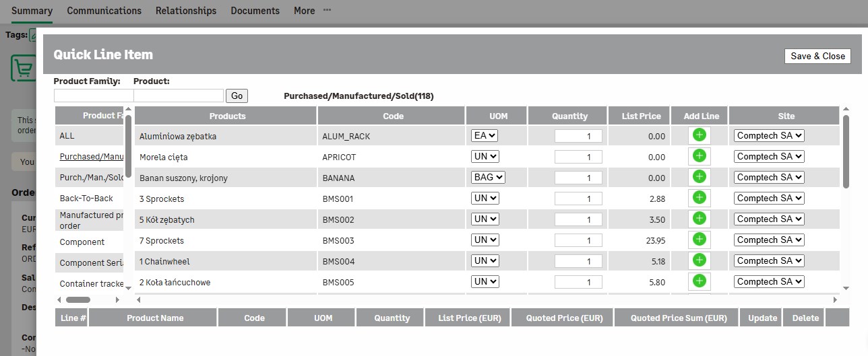
Task: Open UOM dropdown for BMS004
Action: pos(485,260)
